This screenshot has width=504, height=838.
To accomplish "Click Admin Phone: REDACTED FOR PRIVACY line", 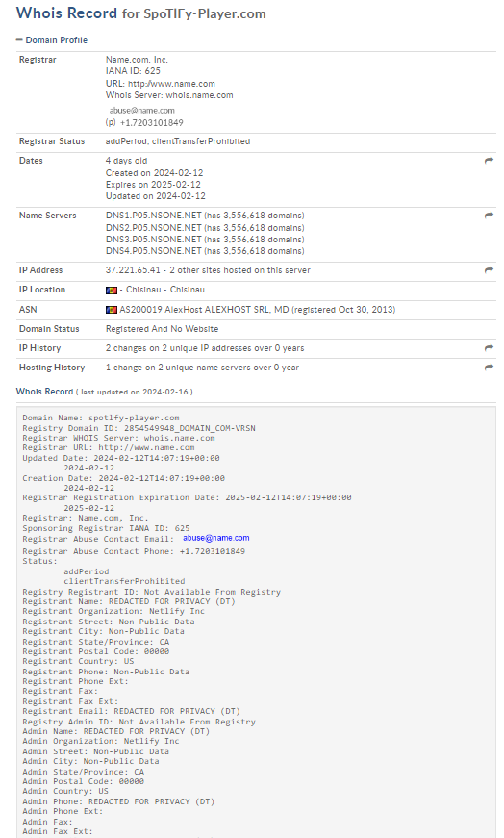I will coord(118,801).
